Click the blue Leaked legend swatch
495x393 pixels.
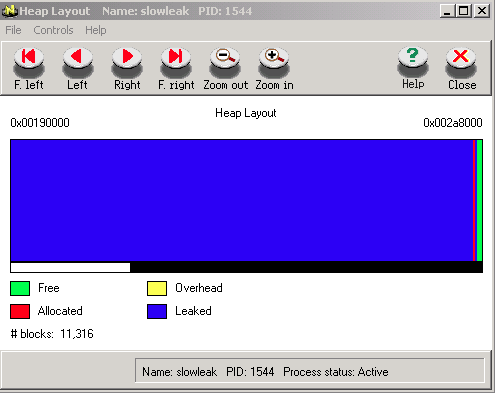pos(157,311)
